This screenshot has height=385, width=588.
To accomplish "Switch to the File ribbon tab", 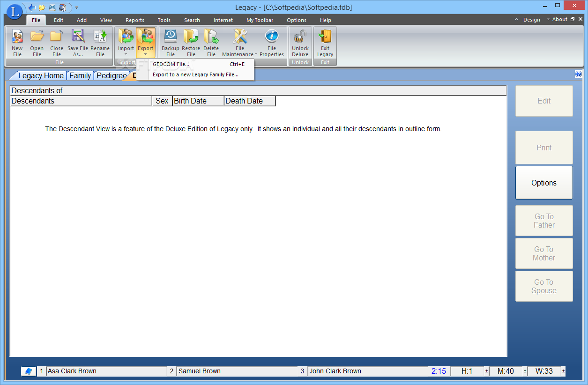I will point(36,20).
